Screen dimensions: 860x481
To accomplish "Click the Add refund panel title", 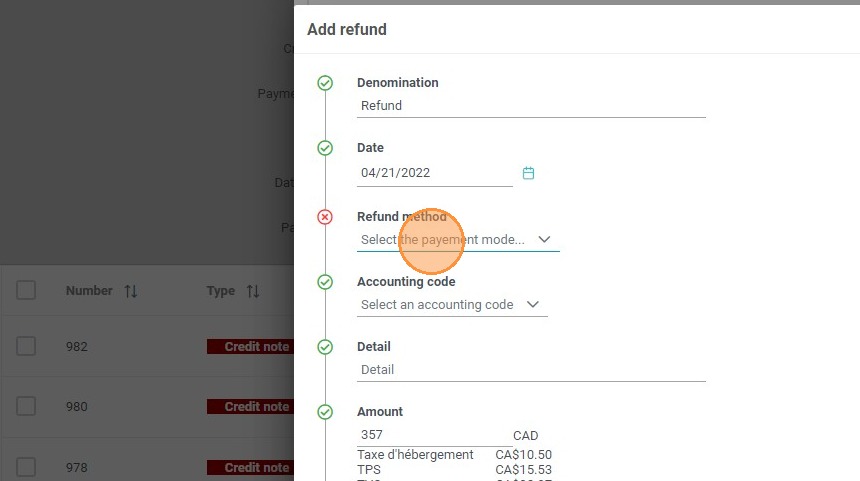I will [347, 29].
